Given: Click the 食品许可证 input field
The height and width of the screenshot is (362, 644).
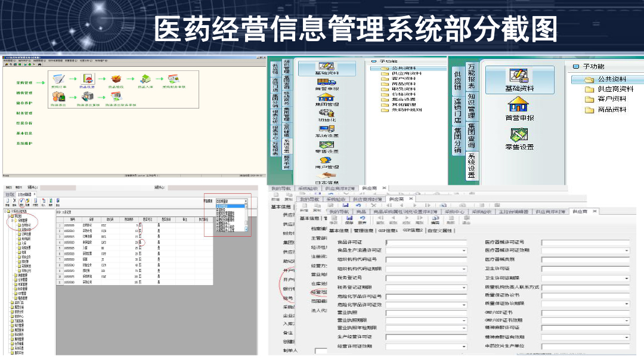Looking at the screenshot, I should point(426,243).
